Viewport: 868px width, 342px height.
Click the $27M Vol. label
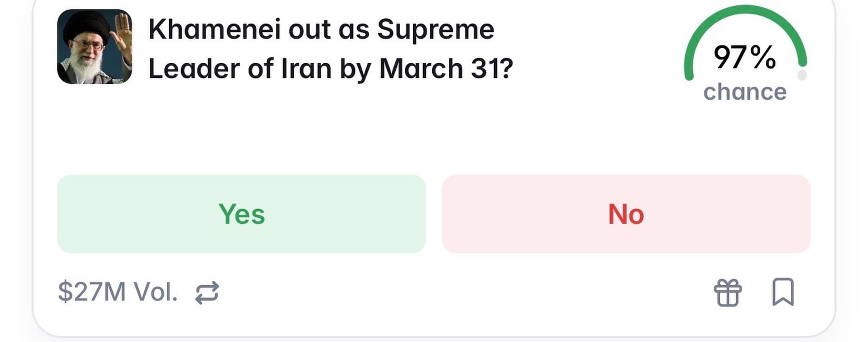pos(118,292)
